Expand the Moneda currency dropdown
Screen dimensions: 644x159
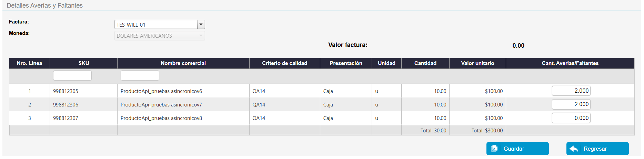201,36
